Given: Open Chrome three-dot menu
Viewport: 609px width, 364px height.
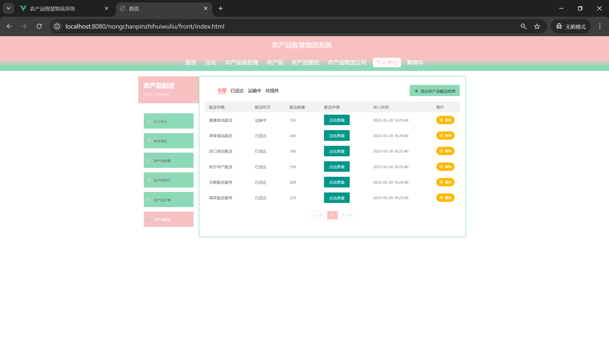Looking at the screenshot, I should [x=600, y=26].
